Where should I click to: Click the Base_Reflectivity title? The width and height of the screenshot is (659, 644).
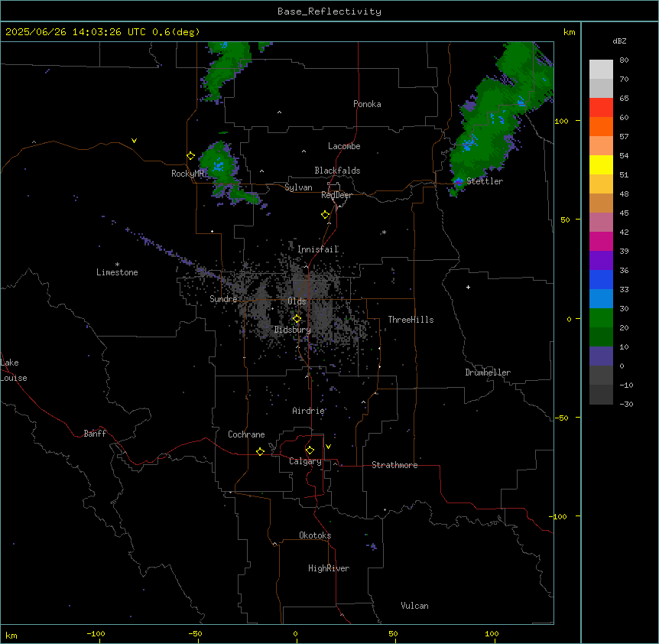[329, 11]
